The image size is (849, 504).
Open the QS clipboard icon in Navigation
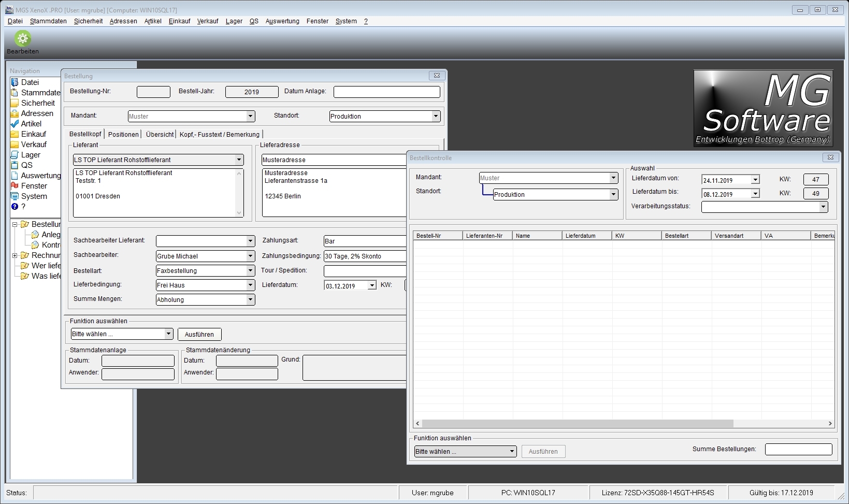pyautogui.click(x=15, y=165)
